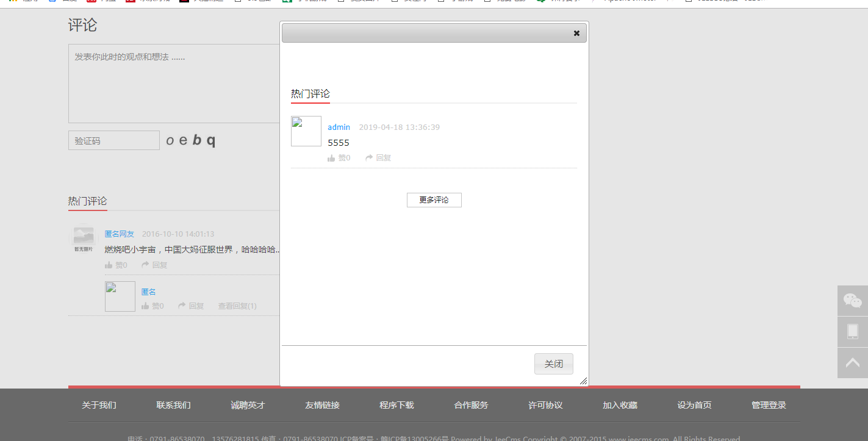
Task: Click admin's avatar image in the dialog
Action: coord(306,131)
